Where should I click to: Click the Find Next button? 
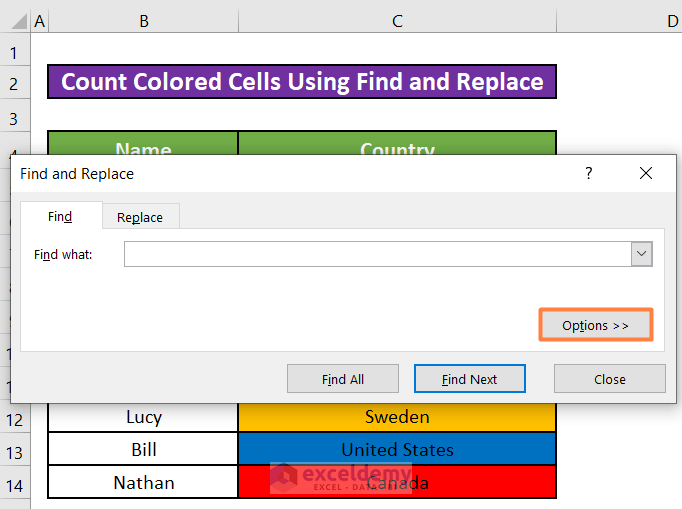(x=469, y=379)
